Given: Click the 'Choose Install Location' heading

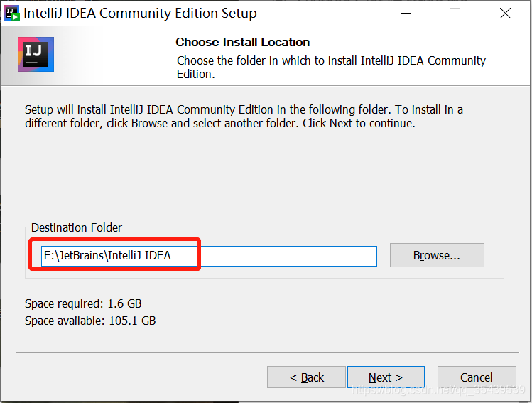Looking at the screenshot, I should tap(243, 42).
